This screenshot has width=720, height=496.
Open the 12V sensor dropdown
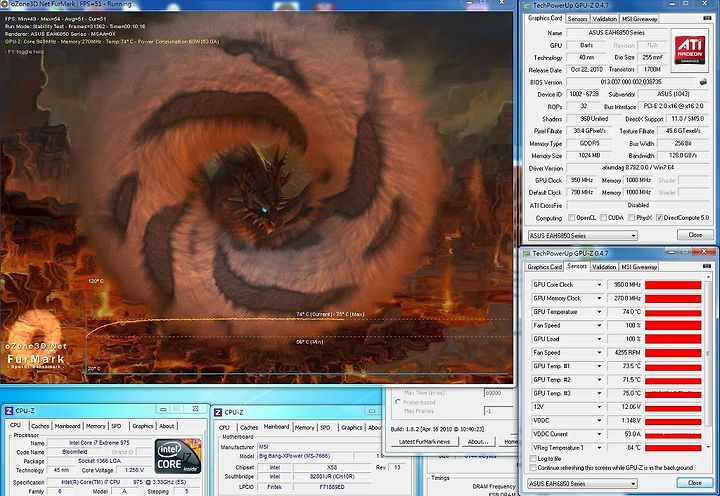point(599,407)
